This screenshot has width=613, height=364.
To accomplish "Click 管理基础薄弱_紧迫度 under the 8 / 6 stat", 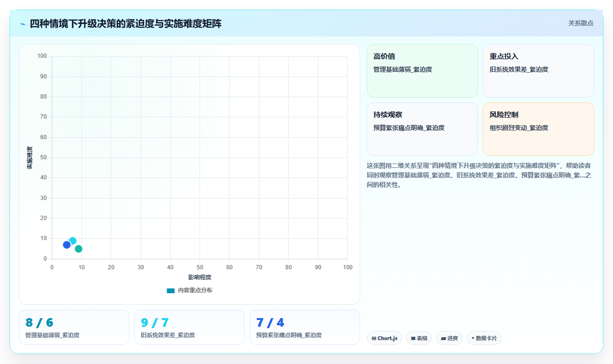I will [x=53, y=335].
